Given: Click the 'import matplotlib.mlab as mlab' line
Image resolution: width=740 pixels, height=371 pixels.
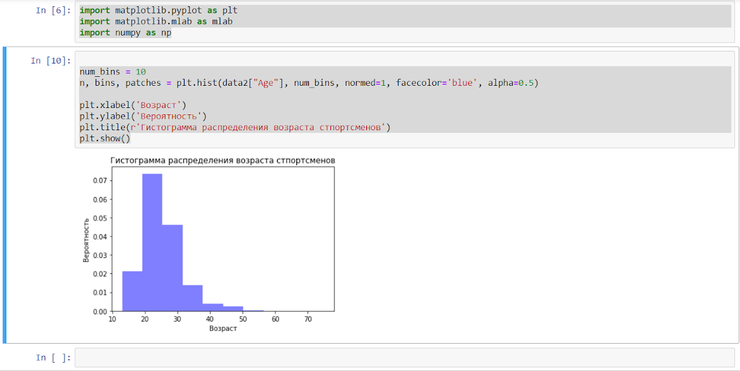Looking at the screenshot, I should (x=156, y=21).
